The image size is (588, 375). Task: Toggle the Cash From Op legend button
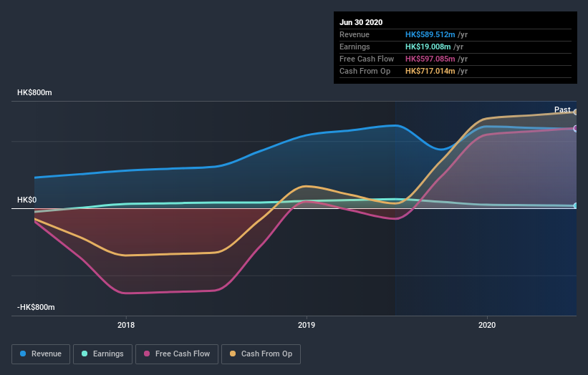coord(261,354)
